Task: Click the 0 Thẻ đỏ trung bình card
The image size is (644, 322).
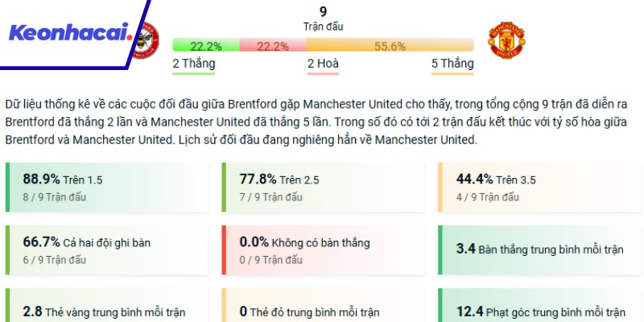Action: [324, 311]
